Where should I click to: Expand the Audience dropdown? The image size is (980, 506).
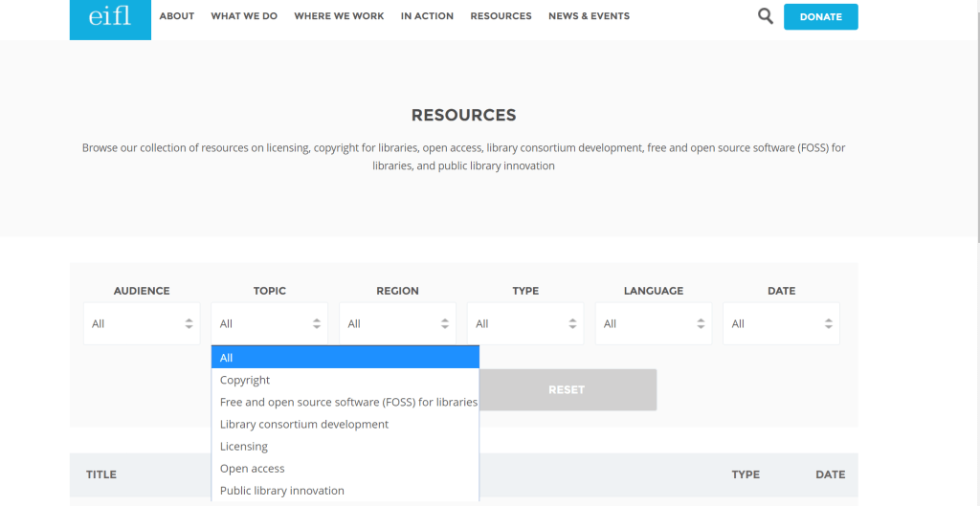click(x=142, y=323)
